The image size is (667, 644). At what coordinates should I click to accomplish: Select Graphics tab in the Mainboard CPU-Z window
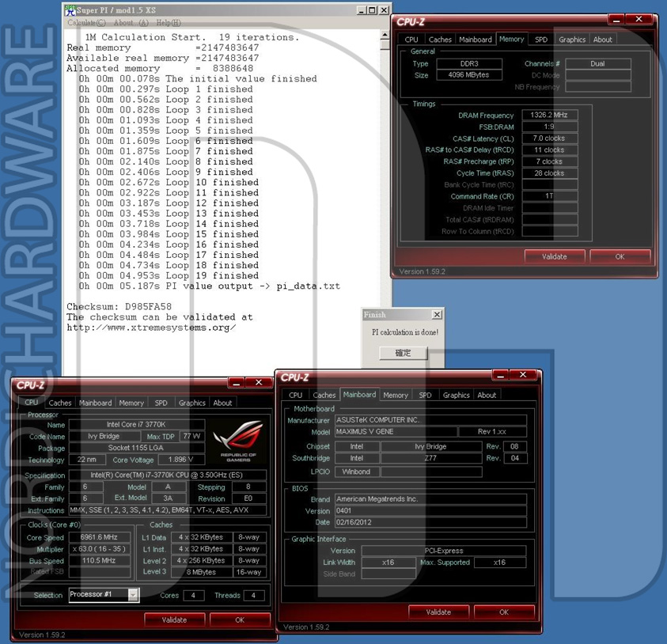[456, 395]
